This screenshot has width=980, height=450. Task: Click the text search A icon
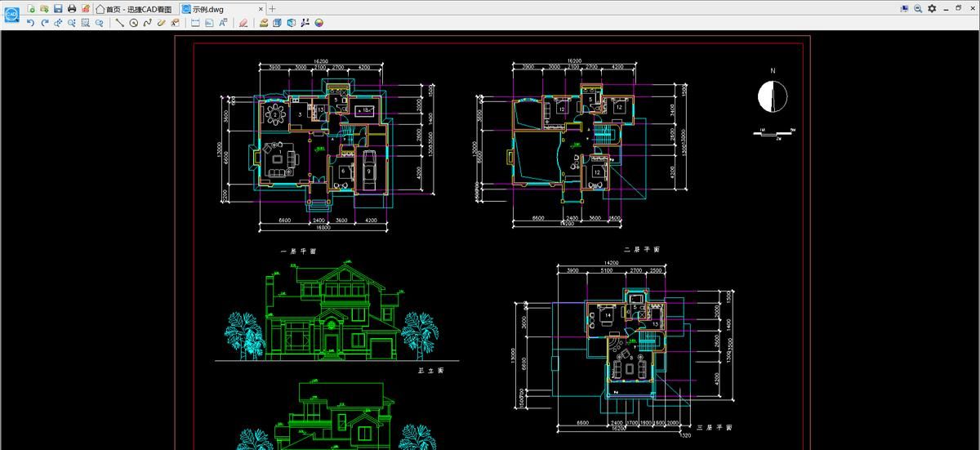[x=223, y=23]
